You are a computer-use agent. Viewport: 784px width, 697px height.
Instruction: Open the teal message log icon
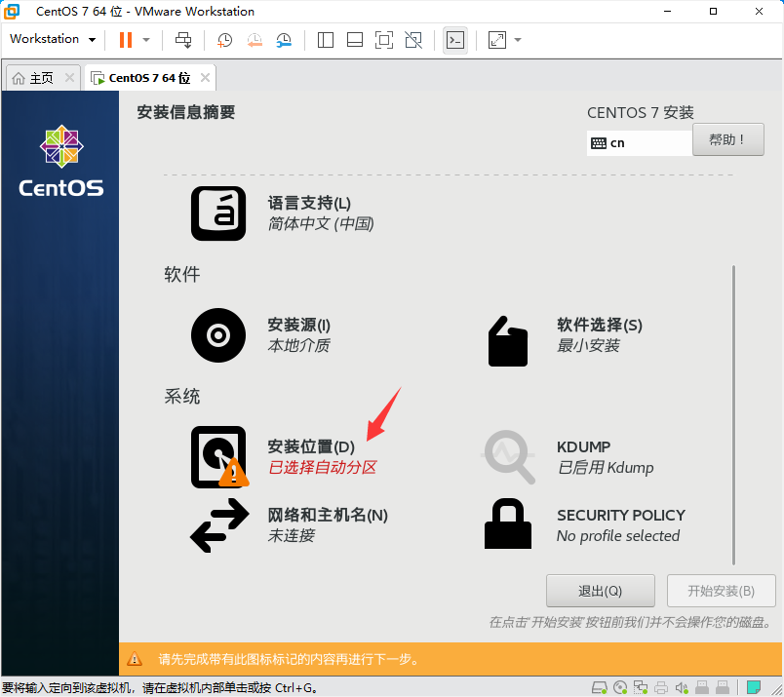pos(754,687)
